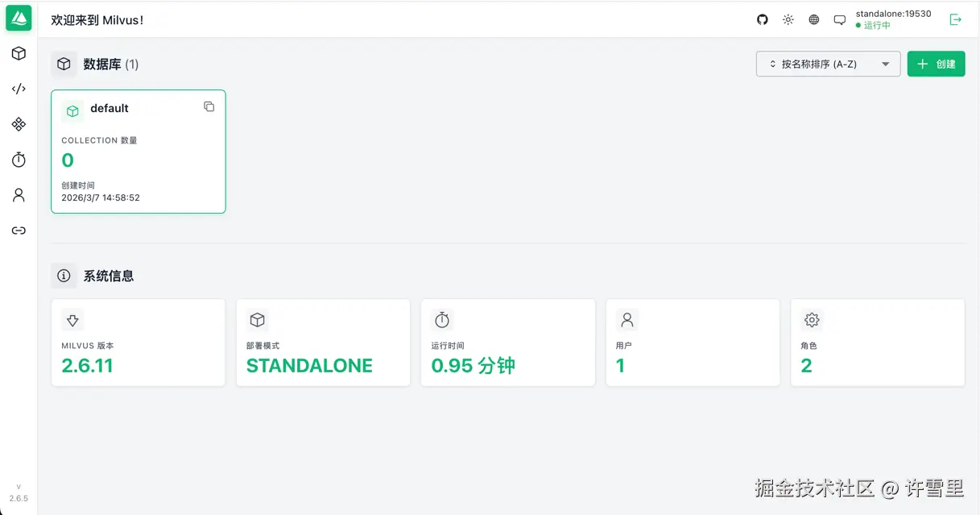Open the default database card
Screen dimensions: 980x515
[x=138, y=152]
